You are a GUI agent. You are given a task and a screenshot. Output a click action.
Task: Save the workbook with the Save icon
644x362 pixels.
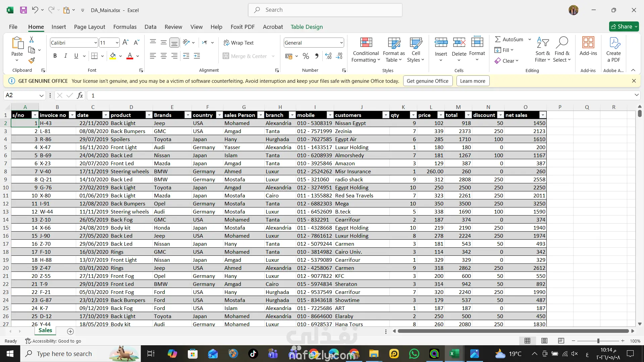(x=23, y=10)
